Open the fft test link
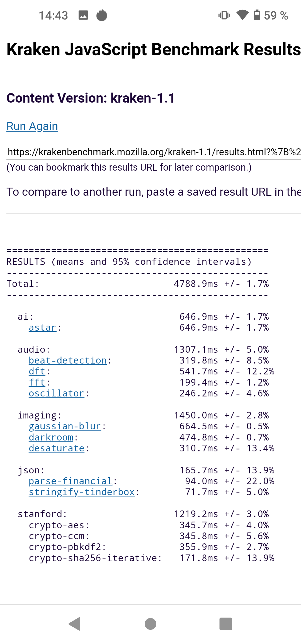 pos(37,382)
